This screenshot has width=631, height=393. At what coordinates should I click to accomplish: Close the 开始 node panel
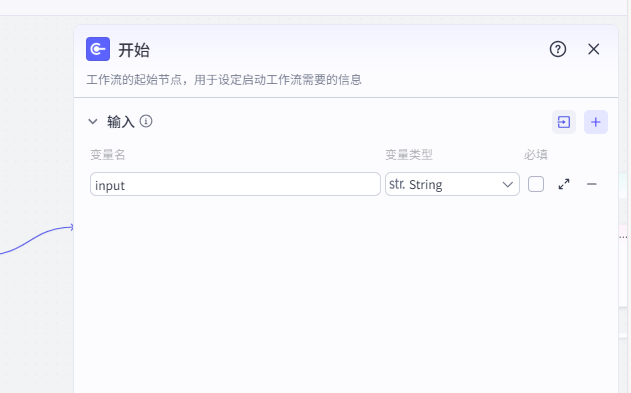(x=594, y=49)
